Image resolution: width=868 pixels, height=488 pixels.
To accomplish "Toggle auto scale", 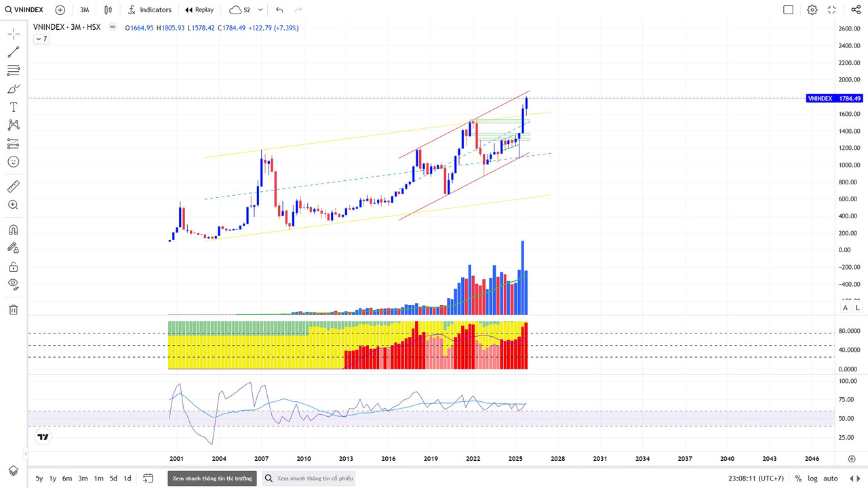I will tap(831, 479).
